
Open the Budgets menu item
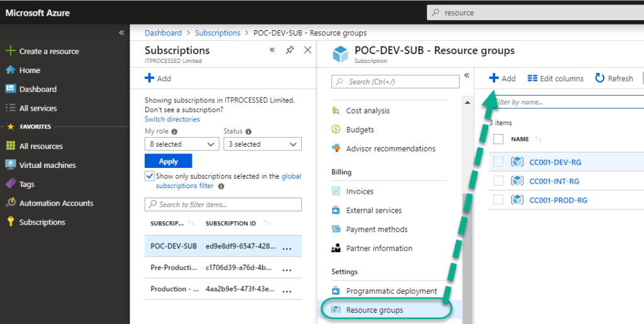pyautogui.click(x=360, y=130)
